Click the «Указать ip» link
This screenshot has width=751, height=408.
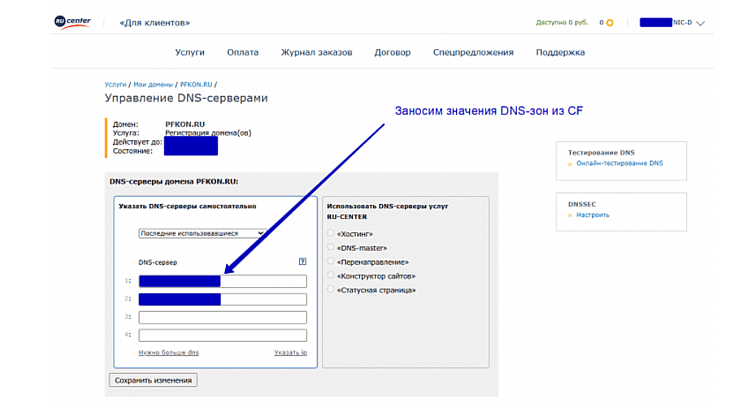coord(291,352)
